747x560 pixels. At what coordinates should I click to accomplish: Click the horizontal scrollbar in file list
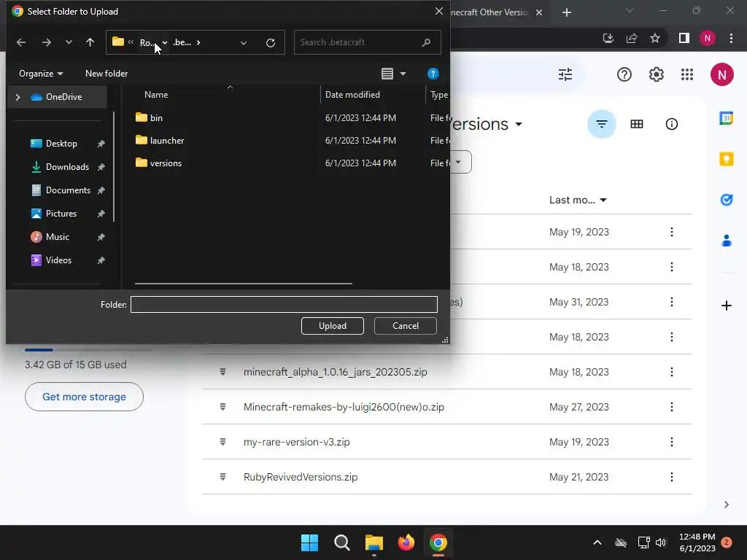pos(244,284)
